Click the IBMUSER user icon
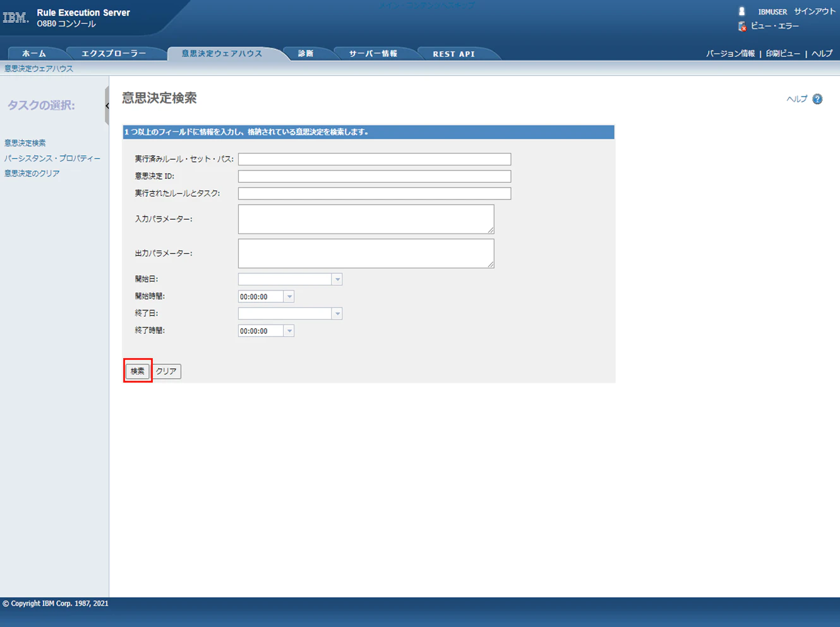 pos(742,11)
